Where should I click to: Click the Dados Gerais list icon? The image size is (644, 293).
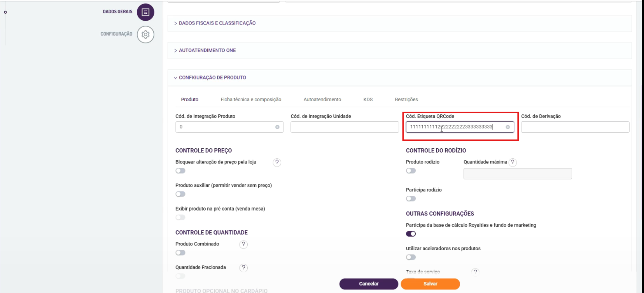145,12
